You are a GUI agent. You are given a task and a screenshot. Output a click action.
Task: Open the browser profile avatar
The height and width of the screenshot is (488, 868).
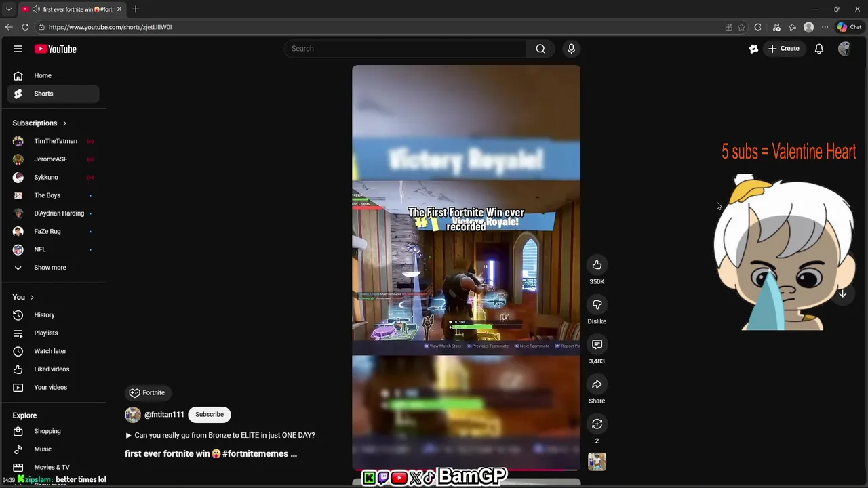[808, 27]
